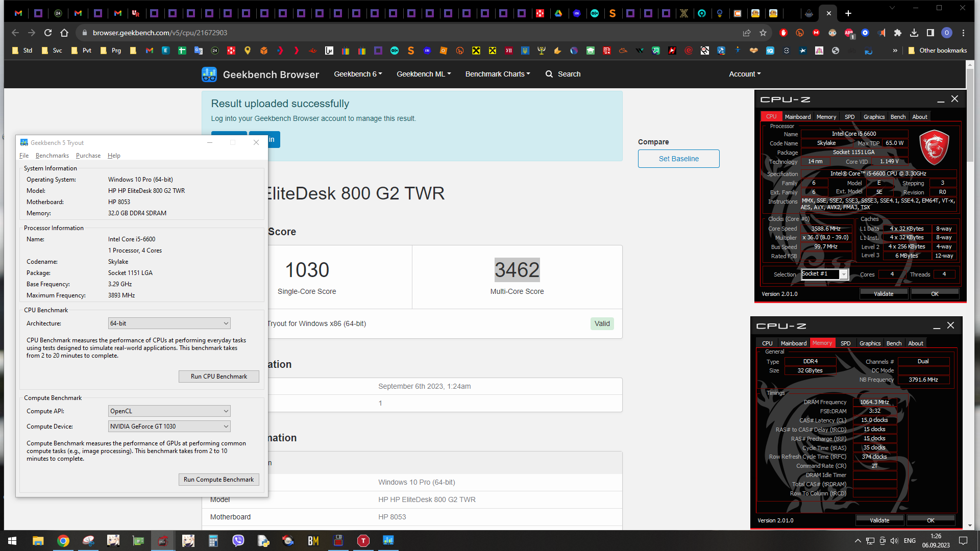
Task: Click the MSI dragon logo in CPU-Z
Action: coord(934,148)
